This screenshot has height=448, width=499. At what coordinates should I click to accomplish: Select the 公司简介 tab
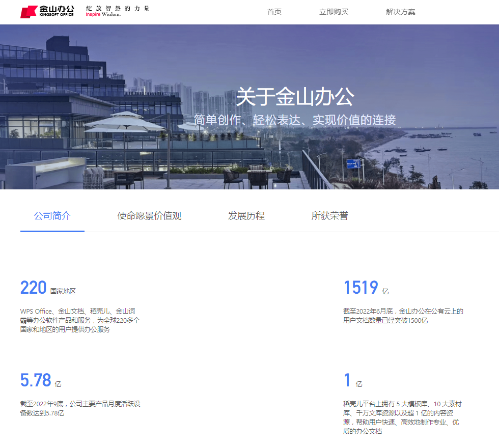click(x=52, y=216)
